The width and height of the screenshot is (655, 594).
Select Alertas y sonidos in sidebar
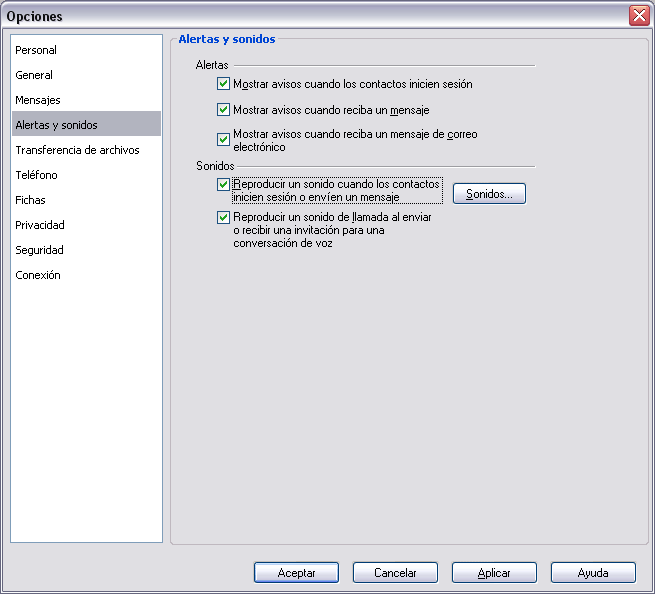pos(86,125)
